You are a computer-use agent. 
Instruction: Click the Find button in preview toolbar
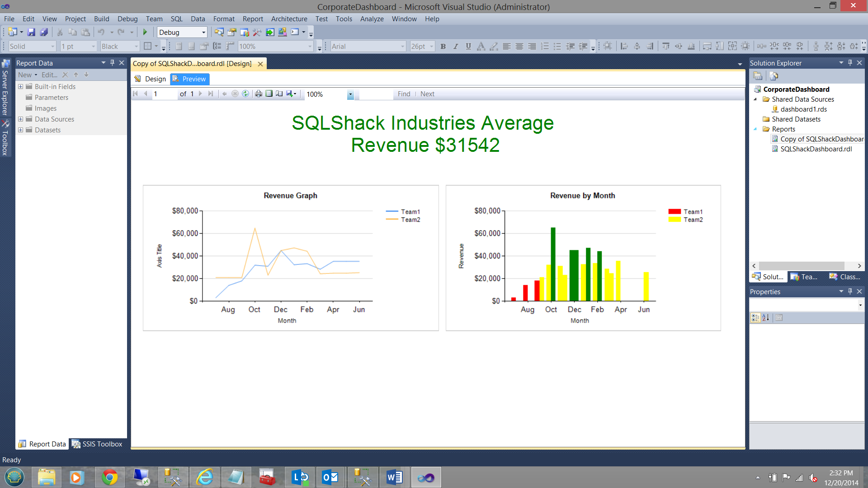[x=404, y=94]
